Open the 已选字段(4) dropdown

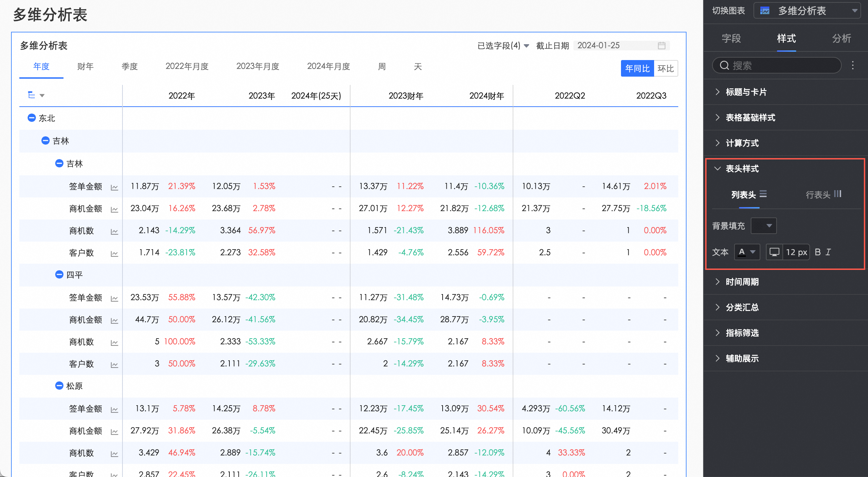tap(503, 46)
